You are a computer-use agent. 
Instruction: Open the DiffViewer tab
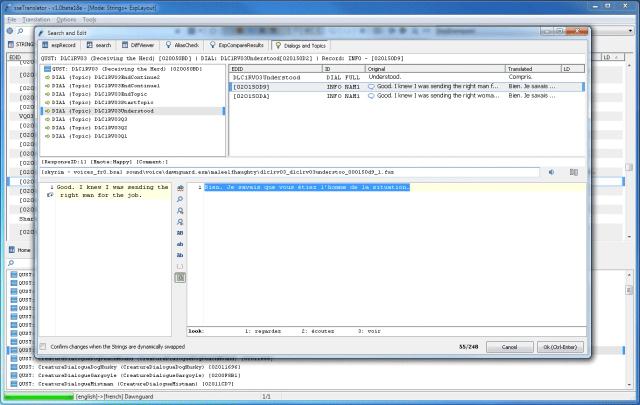[138, 45]
